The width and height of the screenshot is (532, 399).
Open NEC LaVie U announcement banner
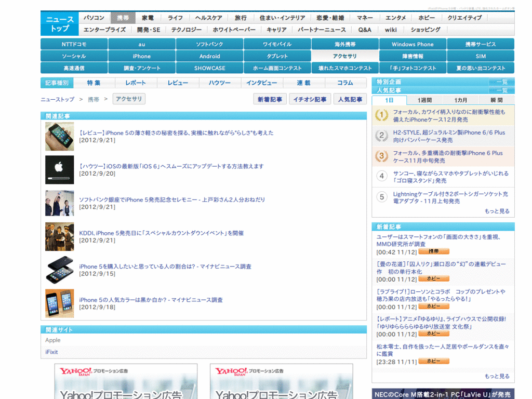coord(443,394)
